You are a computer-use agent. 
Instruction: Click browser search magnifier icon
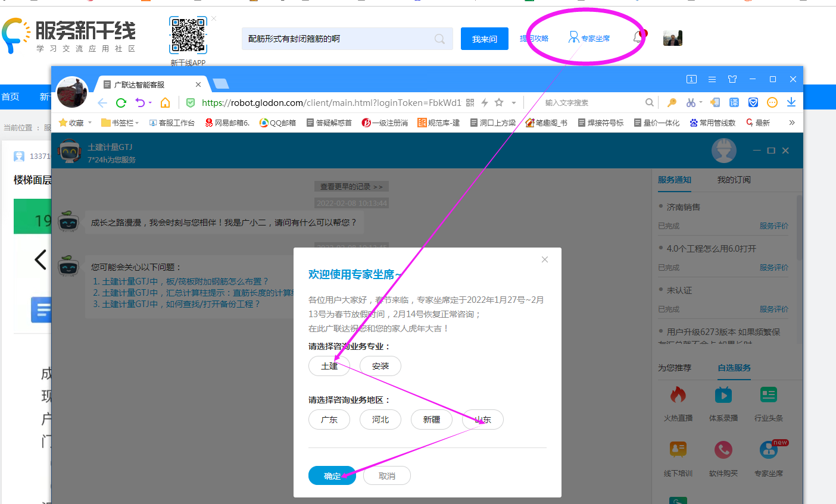point(650,102)
